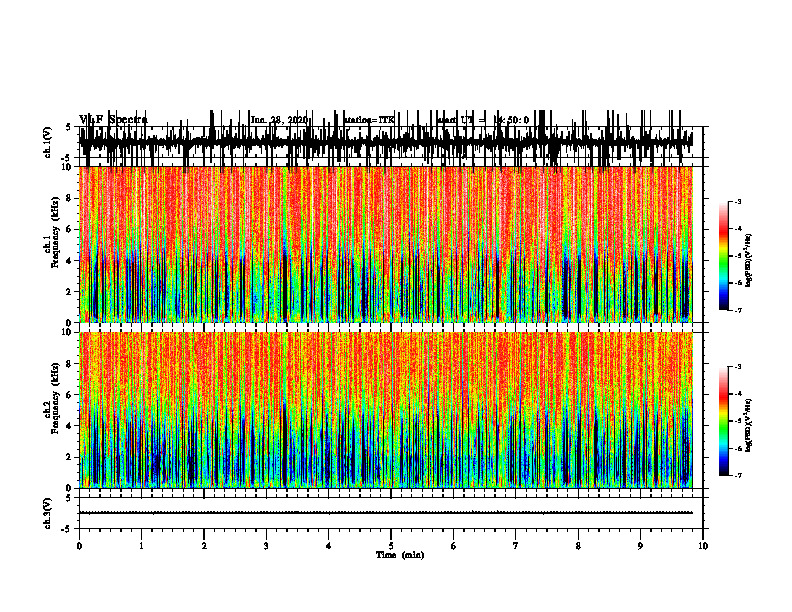Click "-3" on the ch.1 color scale
This screenshot has height=612, width=792.
pos(738,202)
